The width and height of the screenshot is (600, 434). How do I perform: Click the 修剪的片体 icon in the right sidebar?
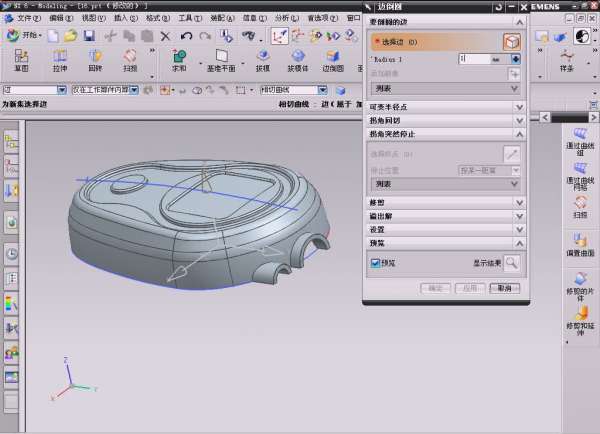(x=580, y=281)
